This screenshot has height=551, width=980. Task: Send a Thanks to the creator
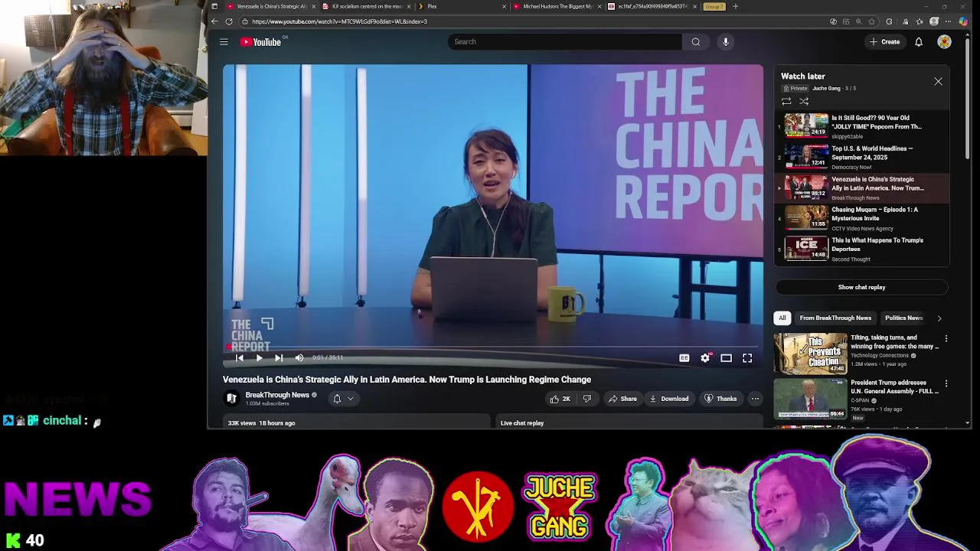pos(720,399)
